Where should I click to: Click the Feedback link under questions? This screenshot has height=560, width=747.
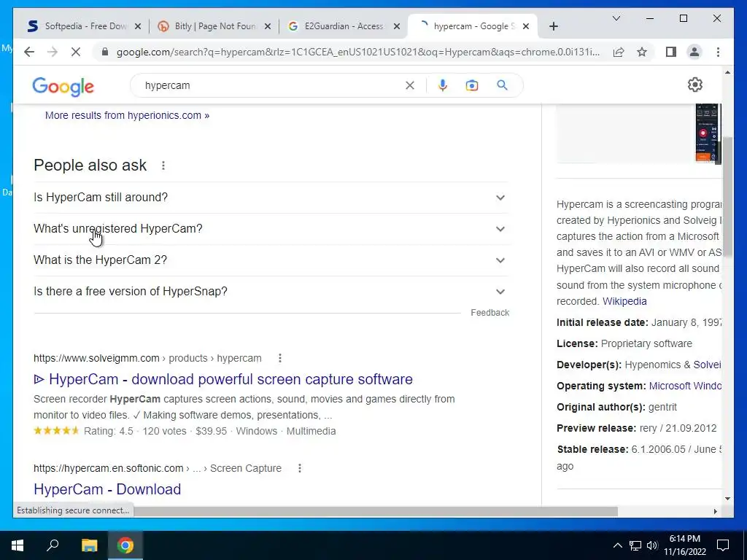(489, 312)
